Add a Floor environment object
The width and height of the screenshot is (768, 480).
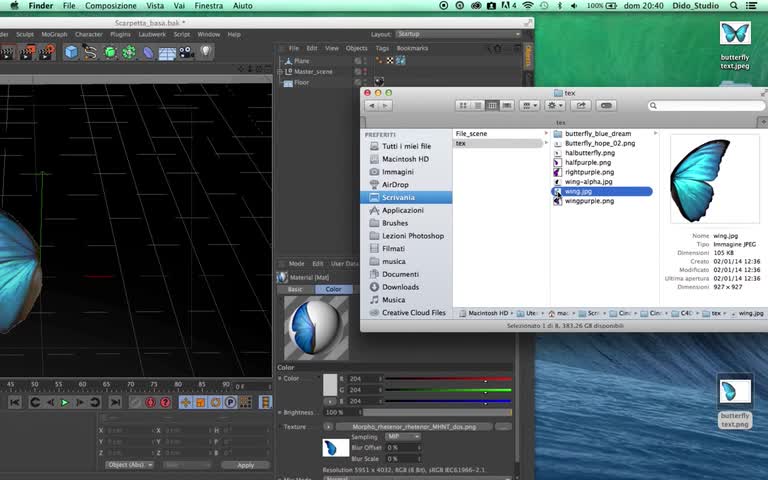(x=167, y=52)
